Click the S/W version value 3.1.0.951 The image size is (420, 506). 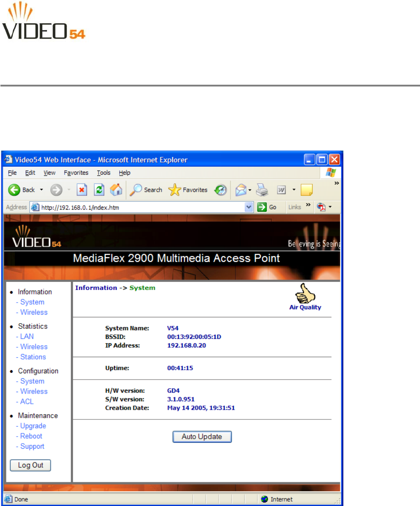[181, 399]
